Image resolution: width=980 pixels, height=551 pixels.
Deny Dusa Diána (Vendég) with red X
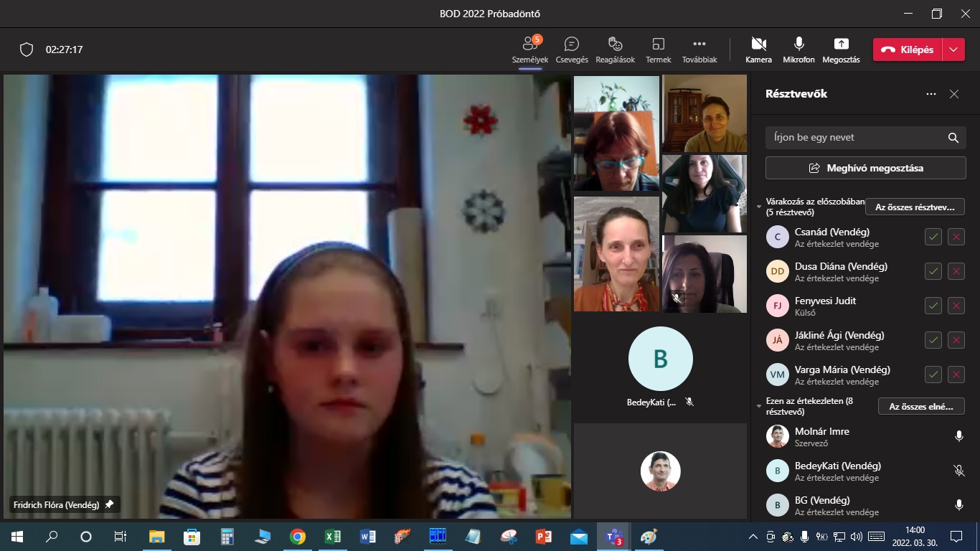coord(956,271)
